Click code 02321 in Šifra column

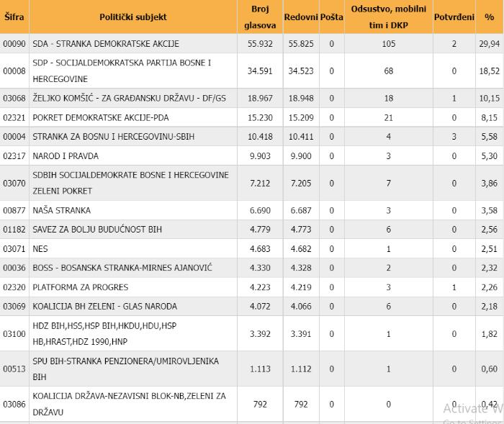tap(14, 117)
